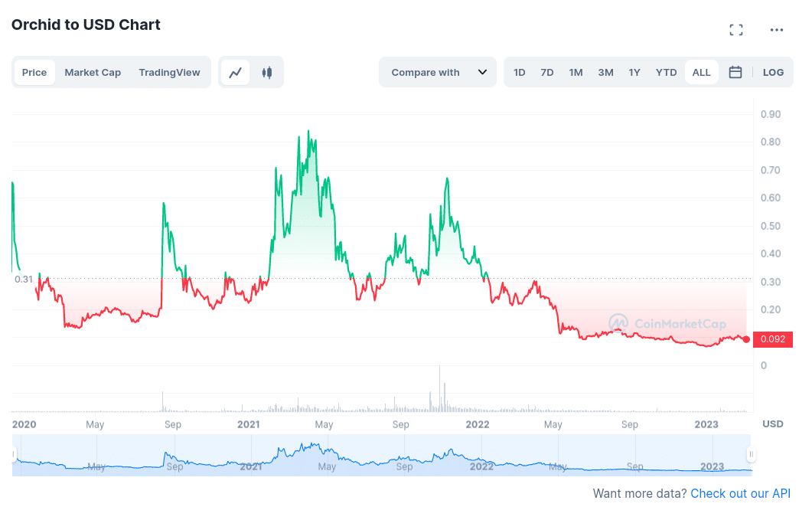This screenshot has height=520, width=812.
Task: Click the 0.31 opening price label
Action: 23,280
